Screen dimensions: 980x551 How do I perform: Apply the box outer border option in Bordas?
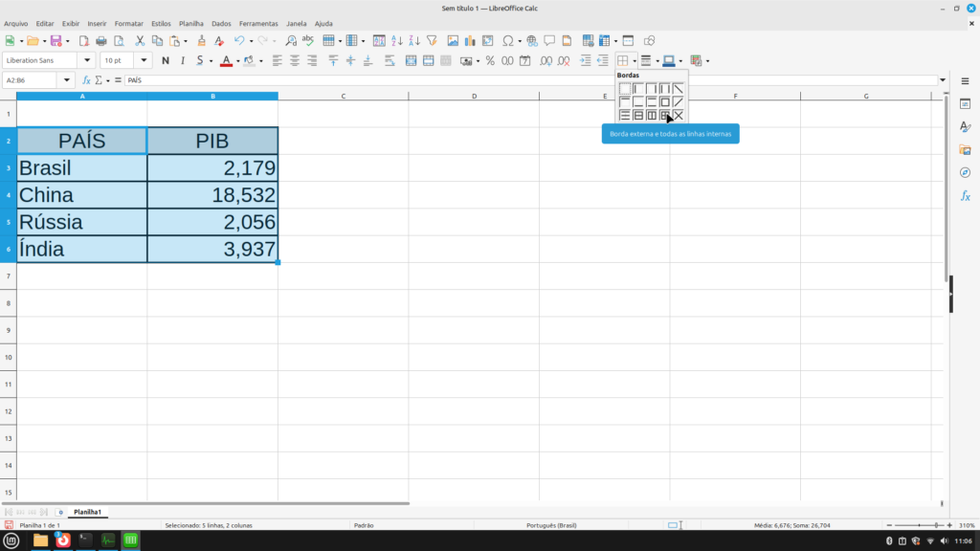coord(665,102)
